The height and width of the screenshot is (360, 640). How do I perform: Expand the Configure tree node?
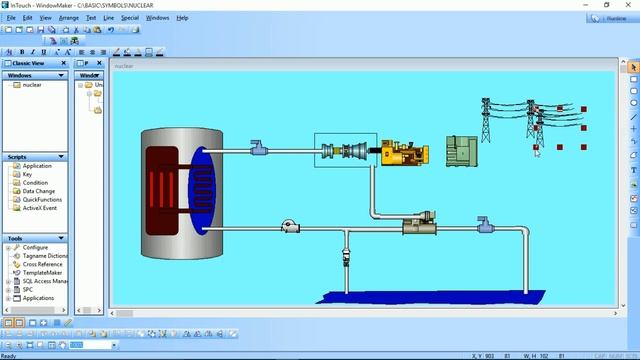8,248
